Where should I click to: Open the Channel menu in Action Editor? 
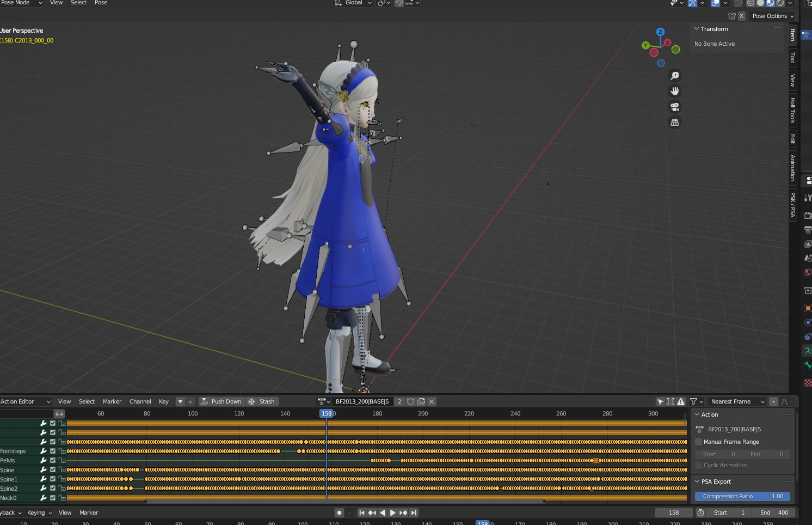(x=140, y=401)
